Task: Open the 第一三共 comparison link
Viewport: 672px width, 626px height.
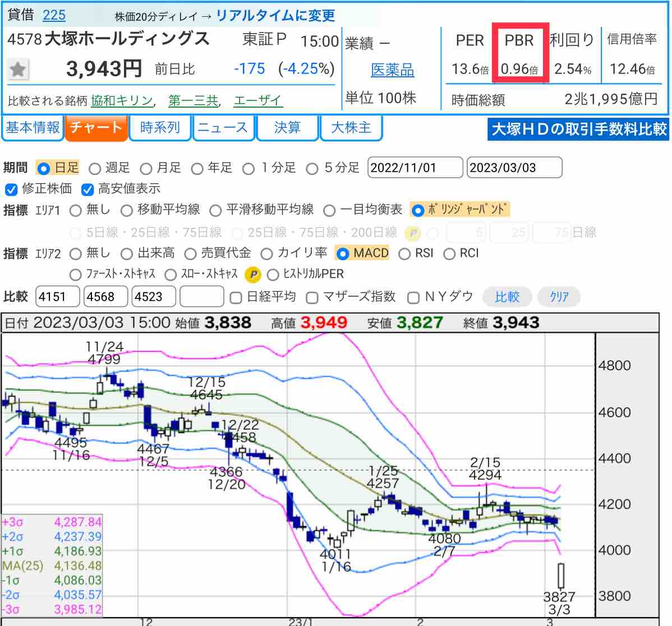Action: pos(194,101)
